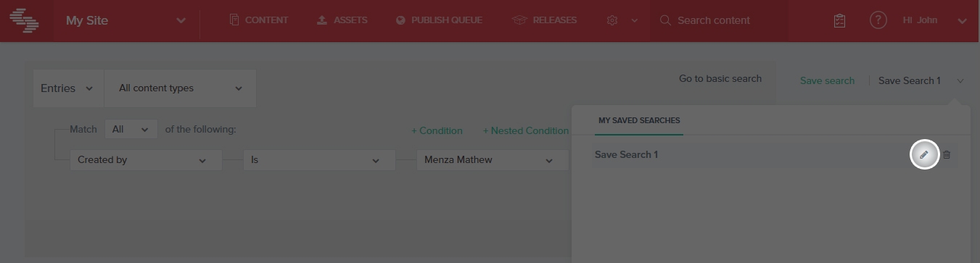Open the settings gear icon

[612, 20]
